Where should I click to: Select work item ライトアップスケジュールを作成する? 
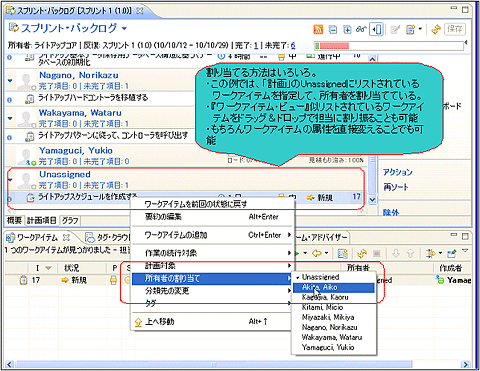87,197
